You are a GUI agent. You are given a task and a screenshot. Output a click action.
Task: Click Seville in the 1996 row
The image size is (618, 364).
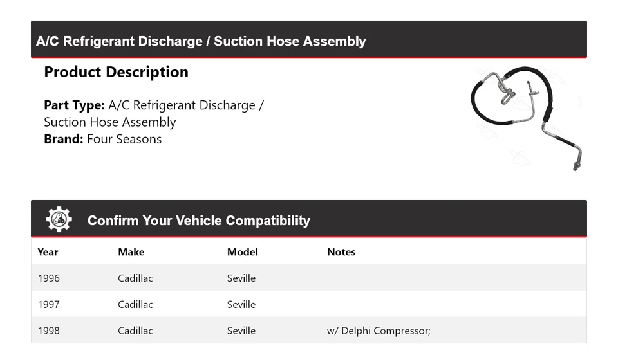[x=241, y=278]
